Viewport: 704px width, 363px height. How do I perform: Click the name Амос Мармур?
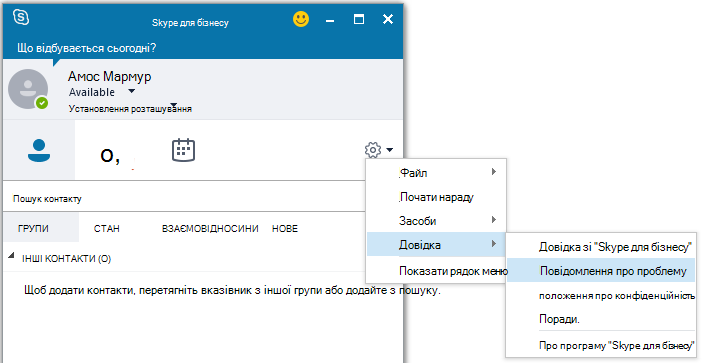pos(110,77)
